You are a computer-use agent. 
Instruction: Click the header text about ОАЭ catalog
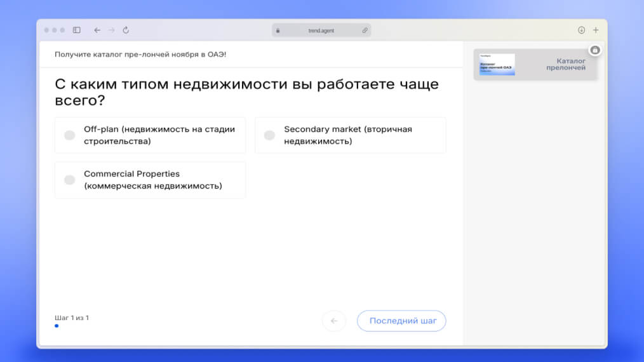click(140, 54)
